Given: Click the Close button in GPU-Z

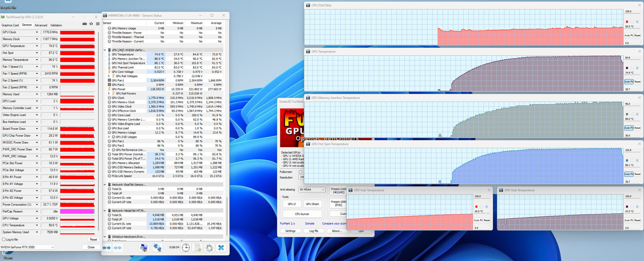Looking at the screenshot, I should coord(91,247).
